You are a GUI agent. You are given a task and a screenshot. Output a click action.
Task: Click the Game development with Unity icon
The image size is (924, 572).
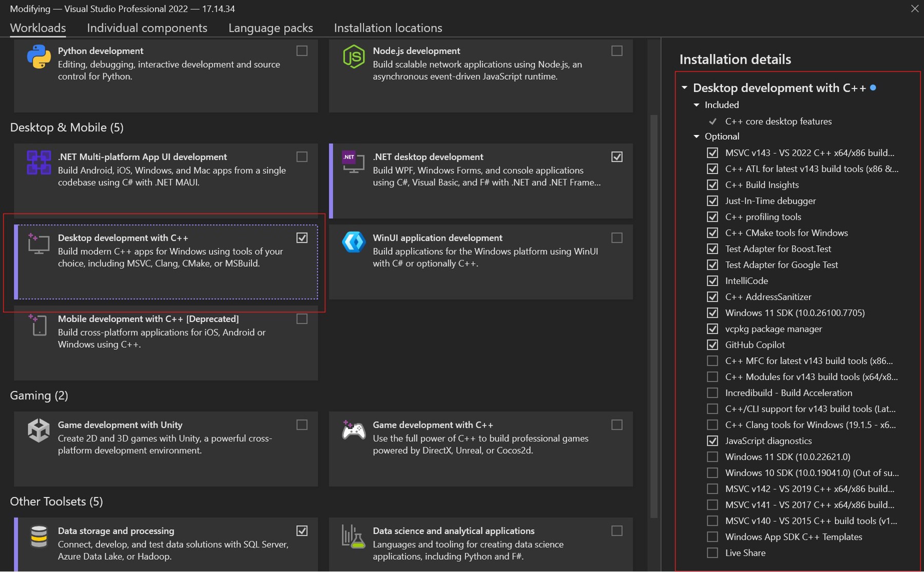39,430
